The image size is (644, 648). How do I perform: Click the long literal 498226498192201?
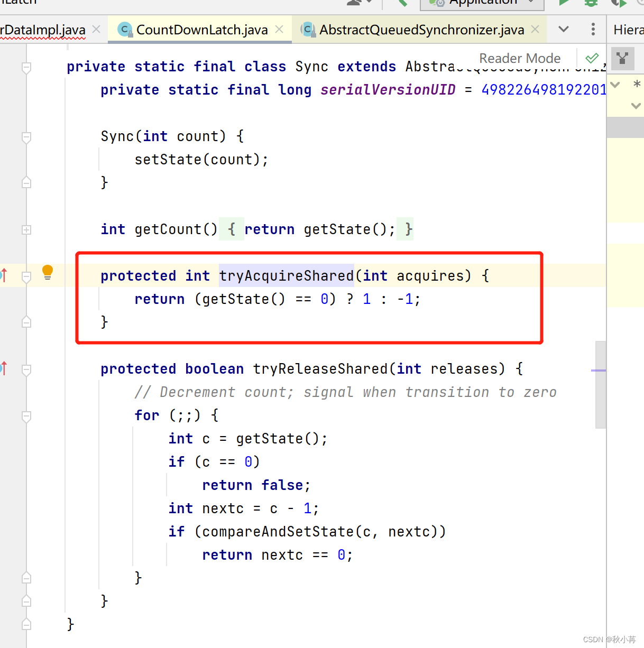544,89
